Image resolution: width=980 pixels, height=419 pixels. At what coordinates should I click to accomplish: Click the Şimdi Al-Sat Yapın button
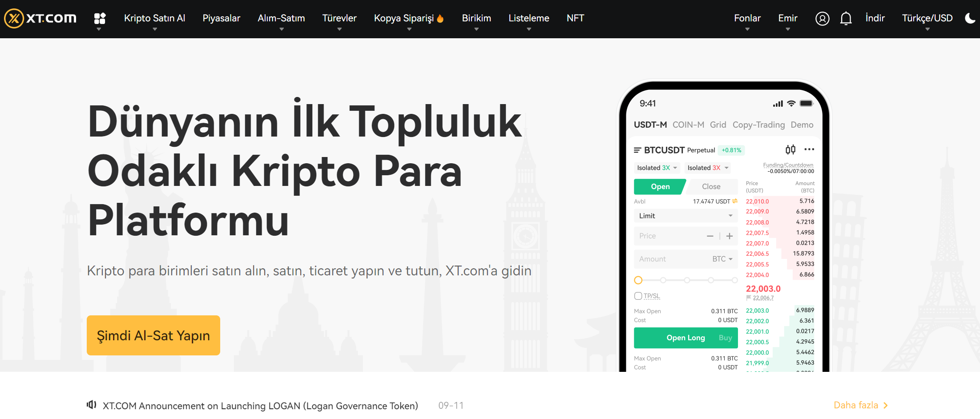coord(153,335)
